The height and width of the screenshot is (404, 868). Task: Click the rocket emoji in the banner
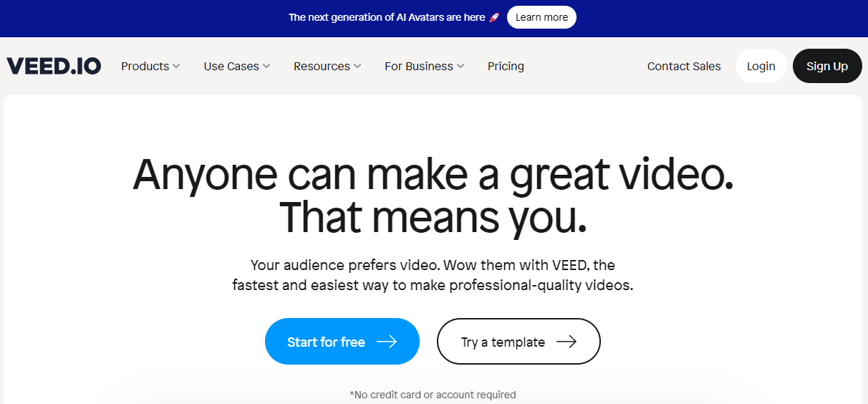tap(494, 17)
